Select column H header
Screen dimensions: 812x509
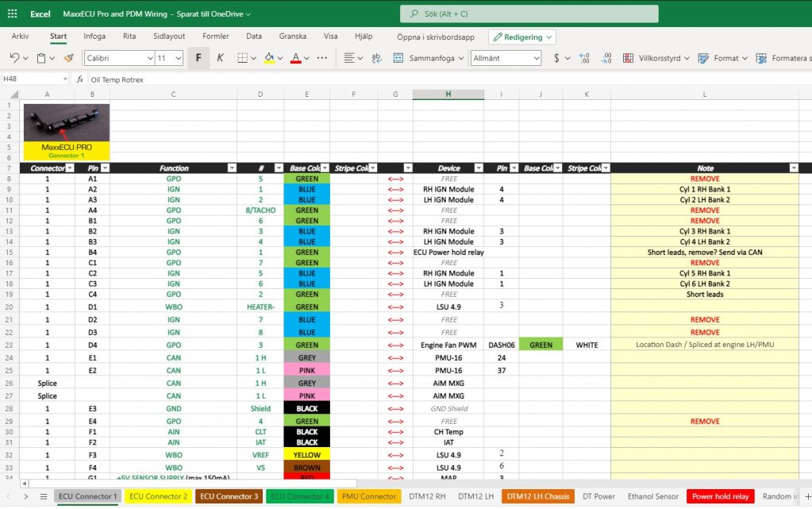click(448, 94)
